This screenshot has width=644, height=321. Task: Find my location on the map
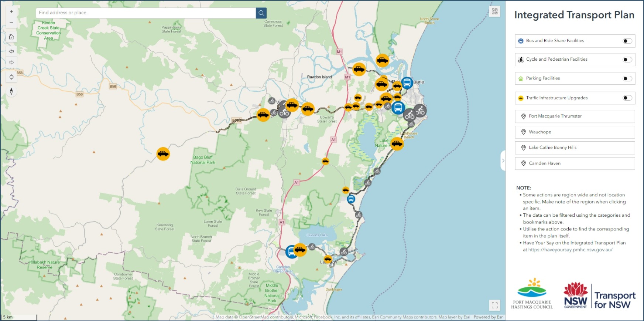click(11, 77)
